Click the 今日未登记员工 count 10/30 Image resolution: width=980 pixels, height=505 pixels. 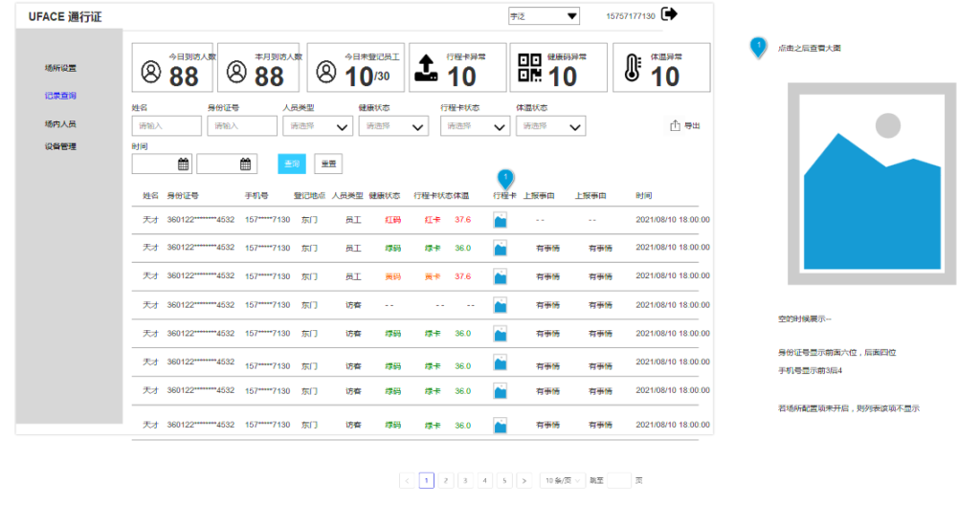click(367, 77)
